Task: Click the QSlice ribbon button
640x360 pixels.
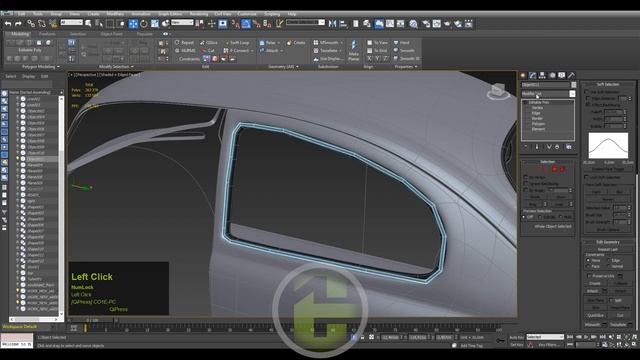Action: pyautogui.click(x=209, y=42)
